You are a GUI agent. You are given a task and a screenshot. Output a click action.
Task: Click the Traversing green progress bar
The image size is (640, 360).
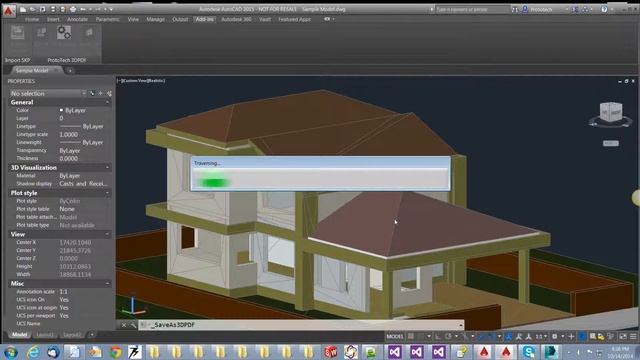click(213, 182)
